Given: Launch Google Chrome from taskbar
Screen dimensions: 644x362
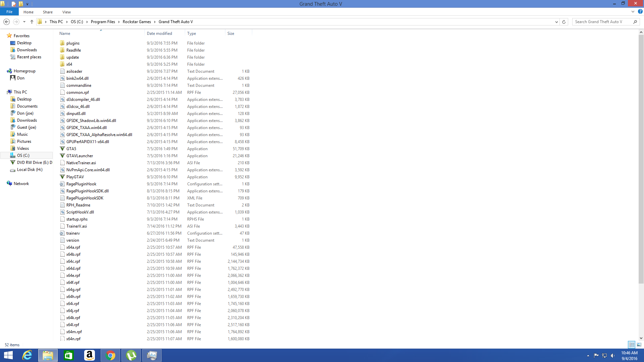Looking at the screenshot, I should [x=110, y=355].
